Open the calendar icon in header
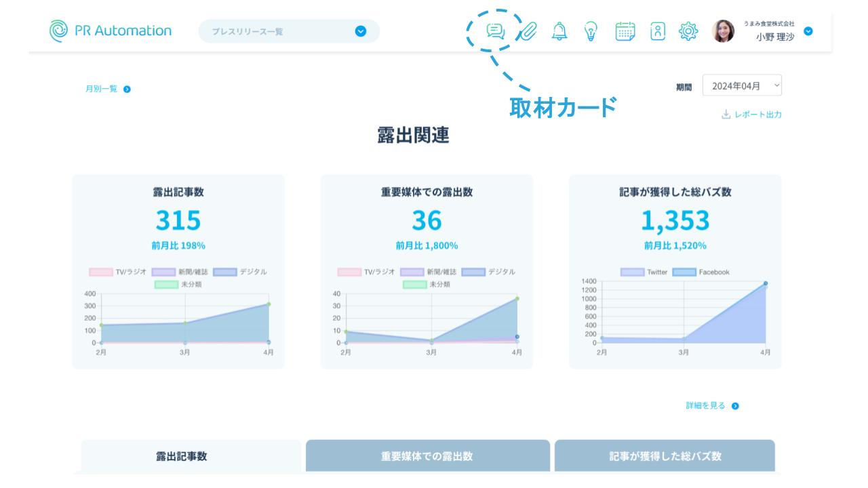The image size is (868, 488). pos(625,31)
